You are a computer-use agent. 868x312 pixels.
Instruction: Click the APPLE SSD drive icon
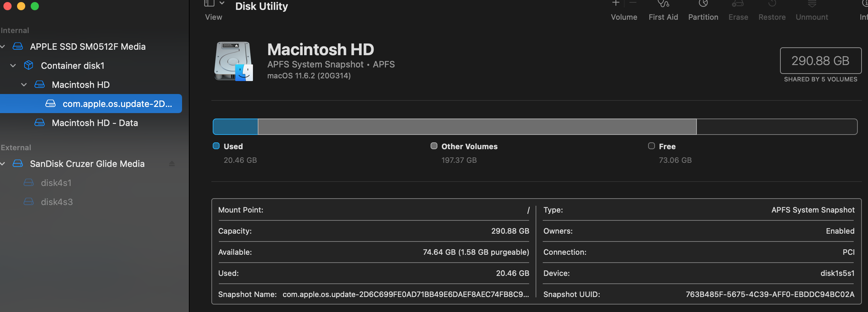(18, 46)
